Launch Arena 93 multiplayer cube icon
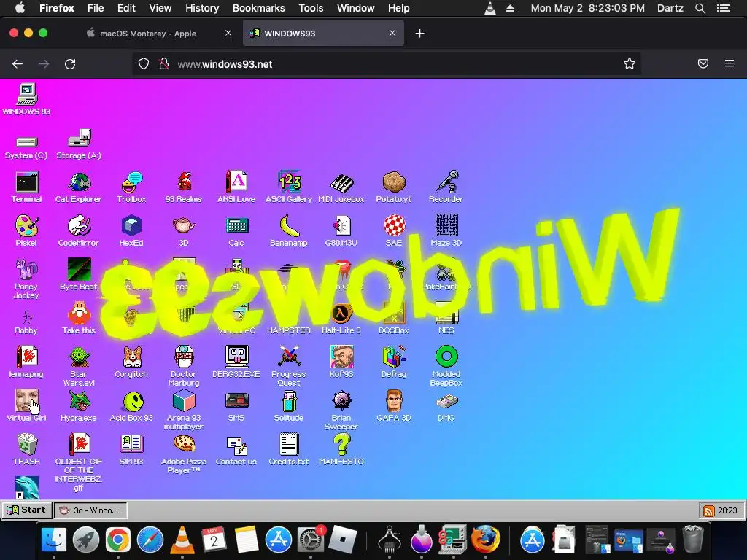747x560 pixels. [x=184, y=410]
